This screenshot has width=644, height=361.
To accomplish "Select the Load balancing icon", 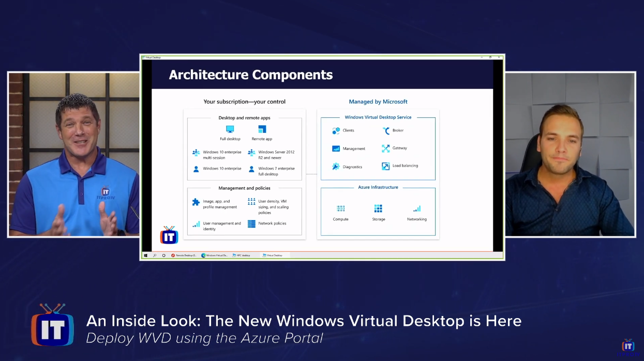I will point(386,166).
